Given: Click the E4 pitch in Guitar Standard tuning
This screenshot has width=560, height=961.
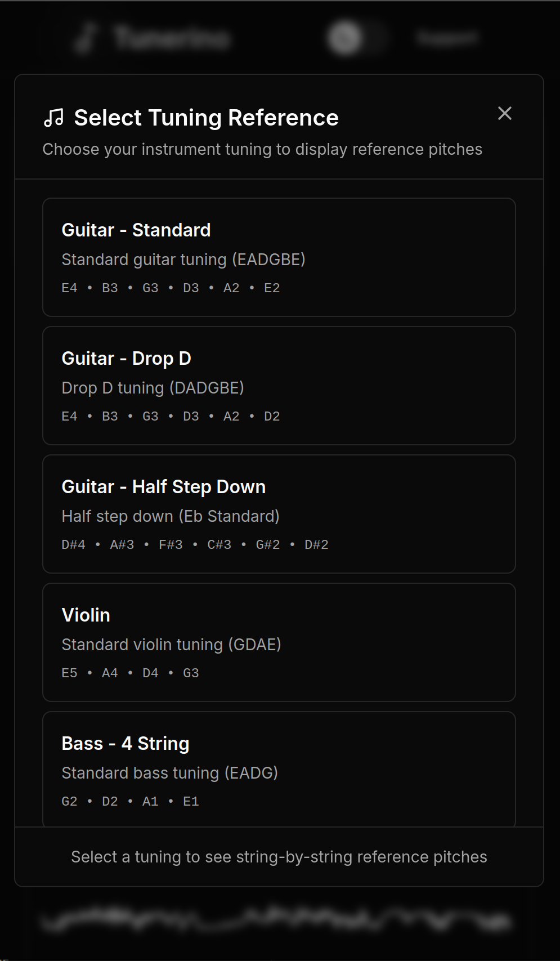Looking at the screenshot, I should click(69, 288).
